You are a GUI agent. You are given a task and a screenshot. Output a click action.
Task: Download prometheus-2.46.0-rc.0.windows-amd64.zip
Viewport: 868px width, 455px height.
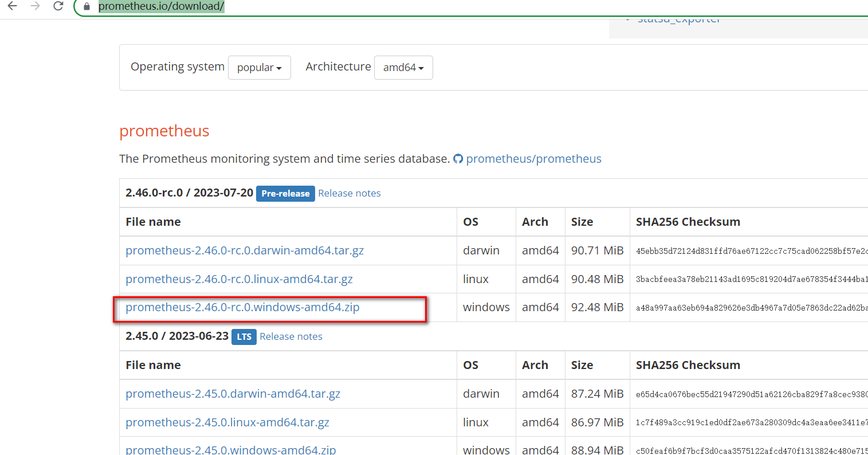click(x=242, y=307)
